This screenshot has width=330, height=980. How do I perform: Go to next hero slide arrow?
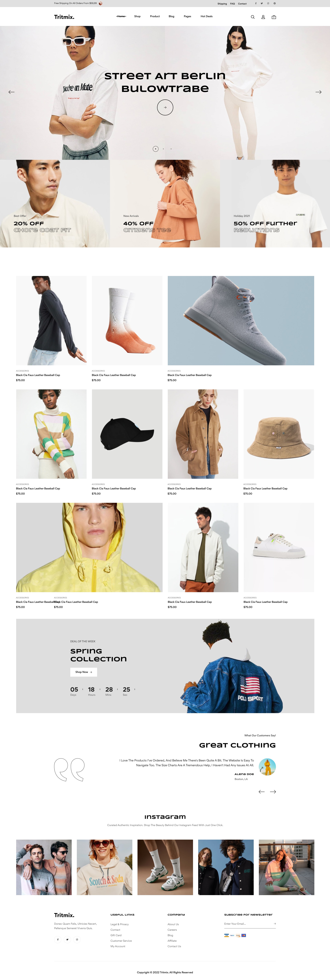click(318, 92)
